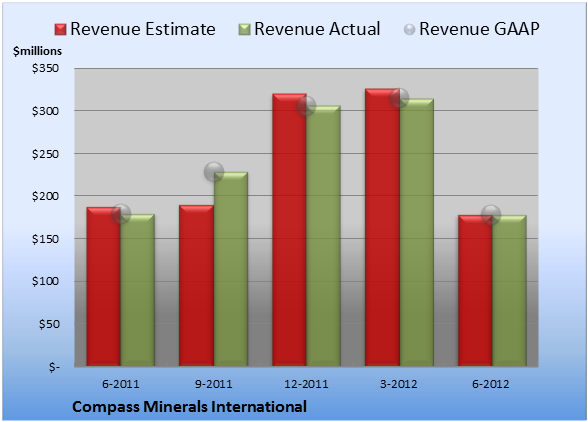
Task: Click the red Revenue Estimate legend swatch
Action: point(60,30)
